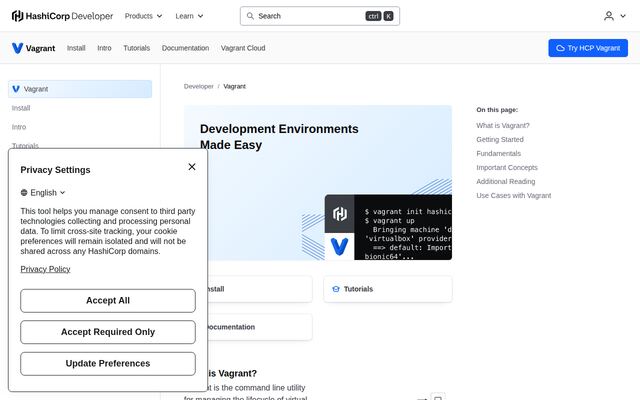
Task: Click the Vagrant breadcrumb
Action: pyautogui.click(x=234, y=87)
